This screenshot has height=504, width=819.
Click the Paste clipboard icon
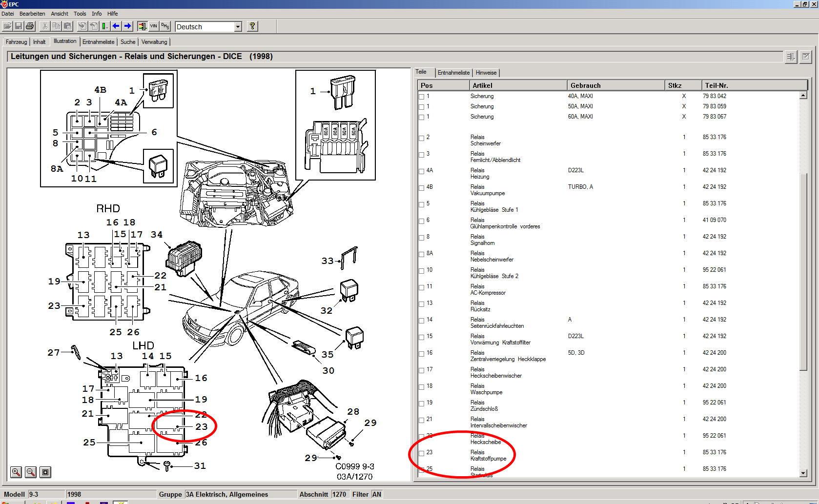68,26
